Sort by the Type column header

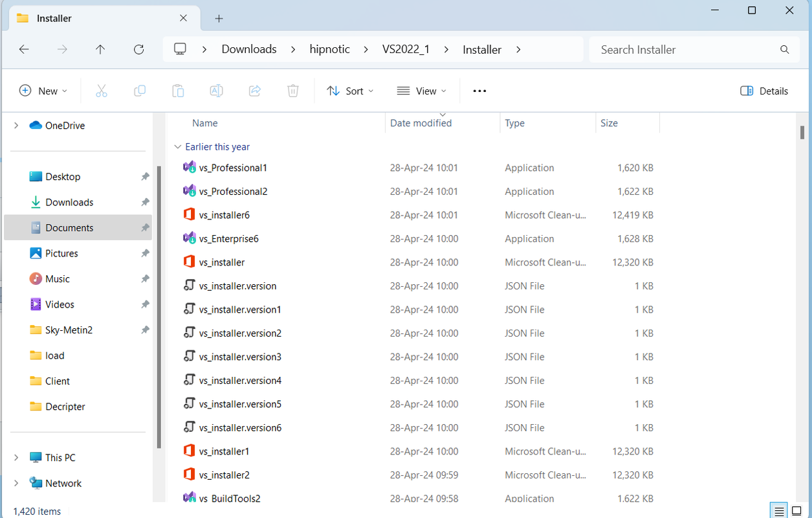514,123
